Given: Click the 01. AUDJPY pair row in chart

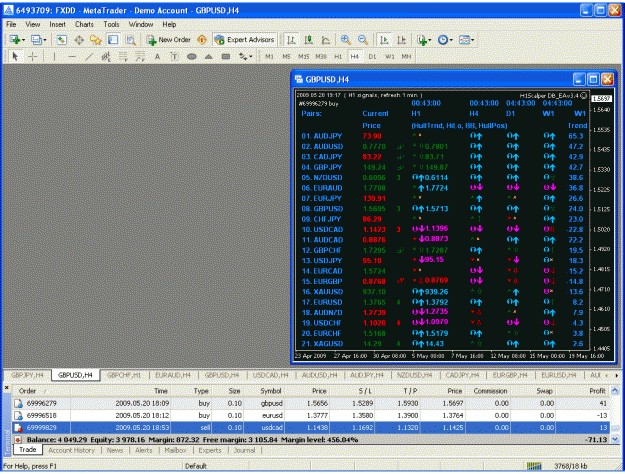Looking at the screenshot, I should pos(443,136).
